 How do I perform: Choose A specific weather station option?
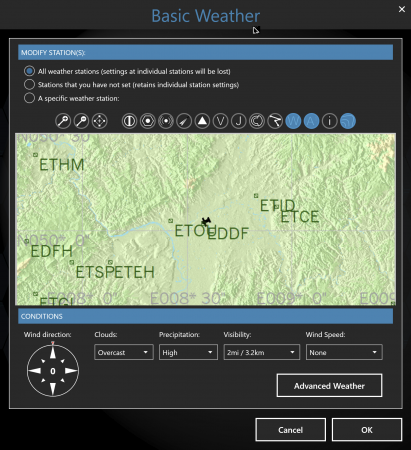(x=29, y=98)
